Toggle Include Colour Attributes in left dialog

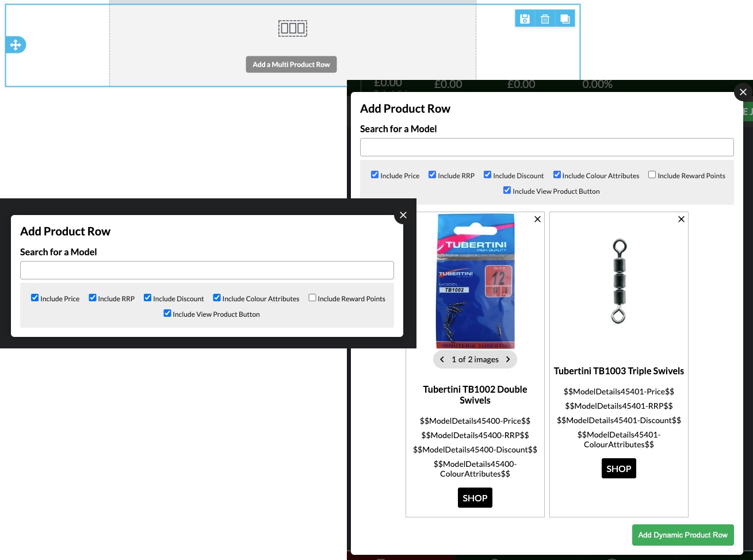tap(217, 298)
